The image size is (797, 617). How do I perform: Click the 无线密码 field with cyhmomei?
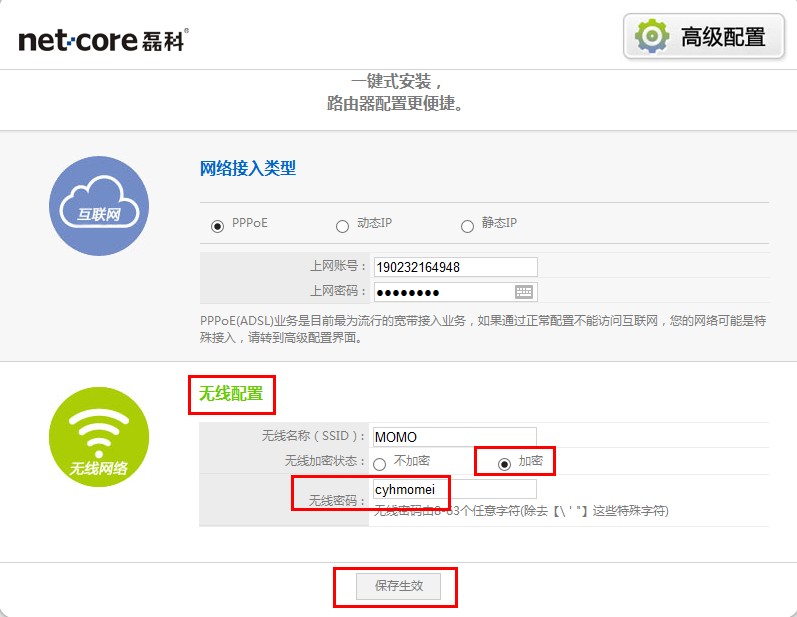(x=454, y=490)
